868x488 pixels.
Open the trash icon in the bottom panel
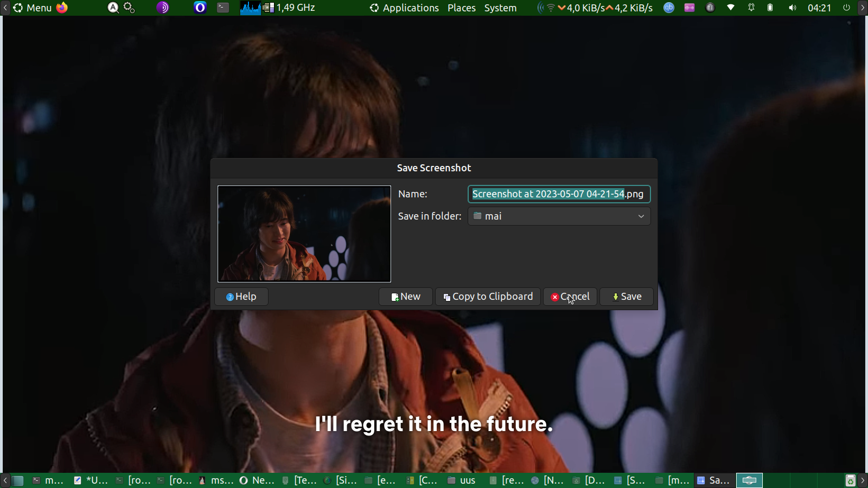(850, 480)
